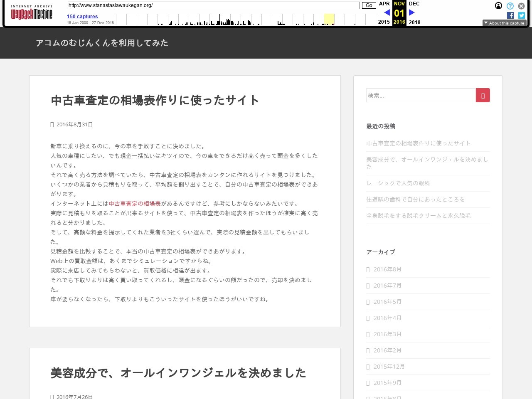
Task: Open the user account icon
Action: coord(498,6)
